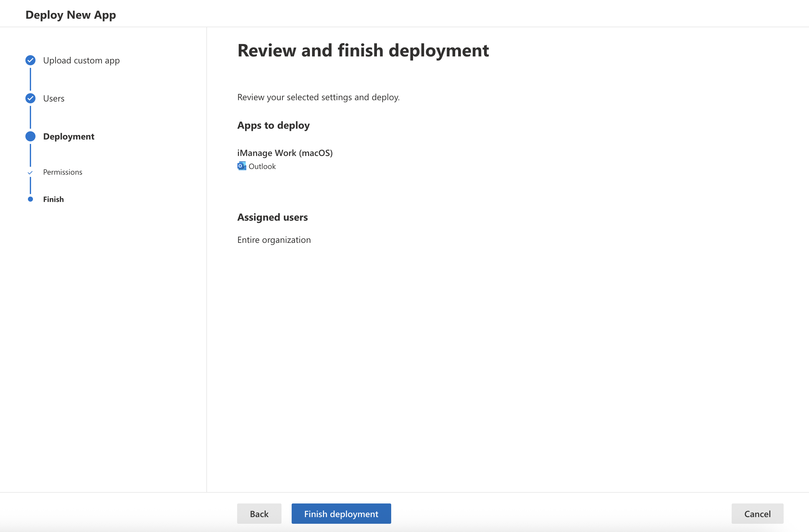Click the Entire organization assigned users entry
The height and width of the screenshot is (532, 809).
coord(274,239)
